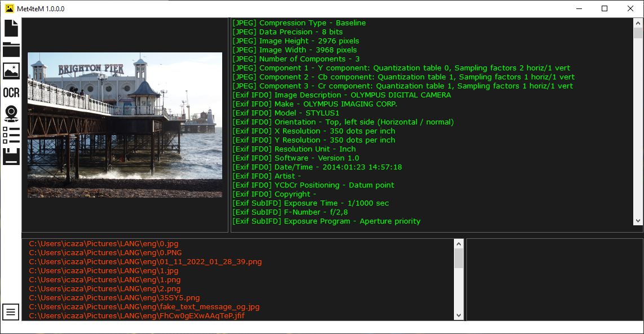Show the metadata checklist icon in sidebar

[11, 135]
